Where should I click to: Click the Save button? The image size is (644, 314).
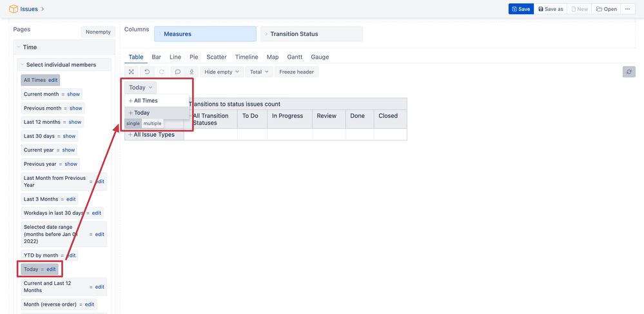coord(521,9)
